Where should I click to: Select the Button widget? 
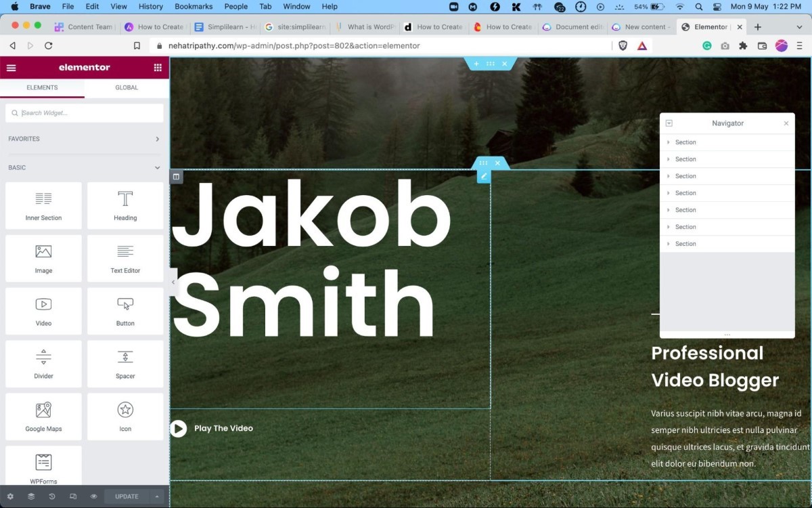pyautogui.click(x=125, y=312)
